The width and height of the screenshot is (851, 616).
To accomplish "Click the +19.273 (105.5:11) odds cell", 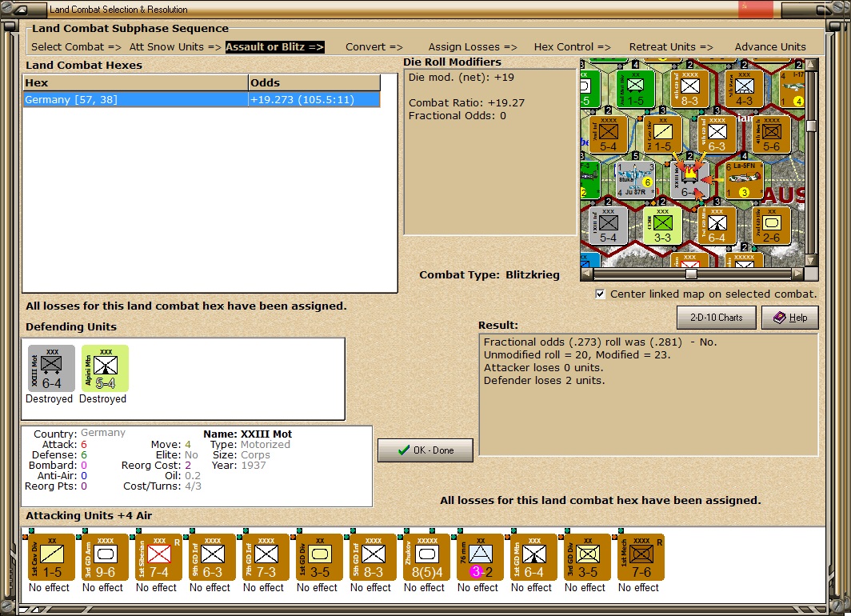I will click(314, 99).
